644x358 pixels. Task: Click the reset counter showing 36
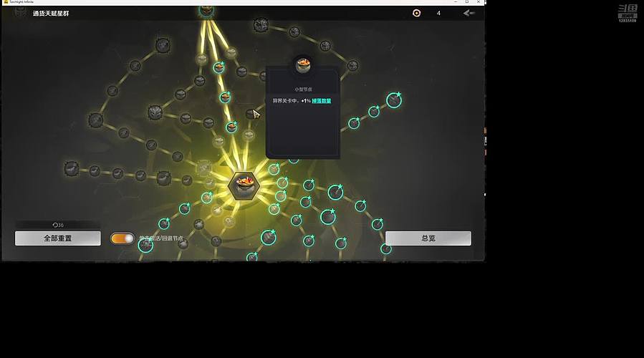coord(58,225)
